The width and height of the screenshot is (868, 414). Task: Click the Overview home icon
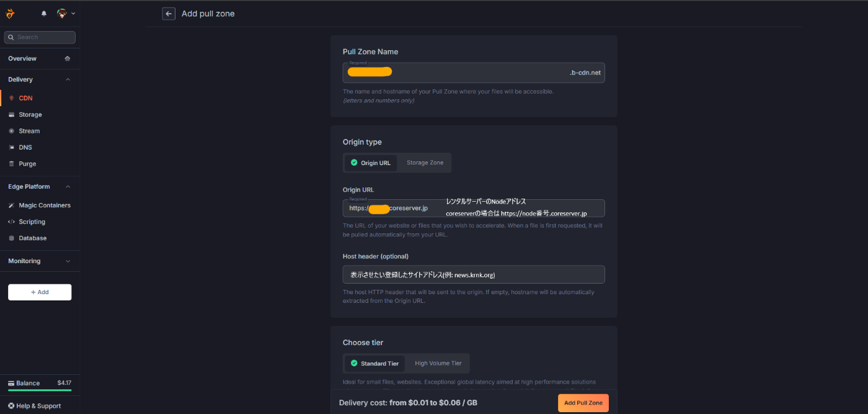[x=68, y=58]
